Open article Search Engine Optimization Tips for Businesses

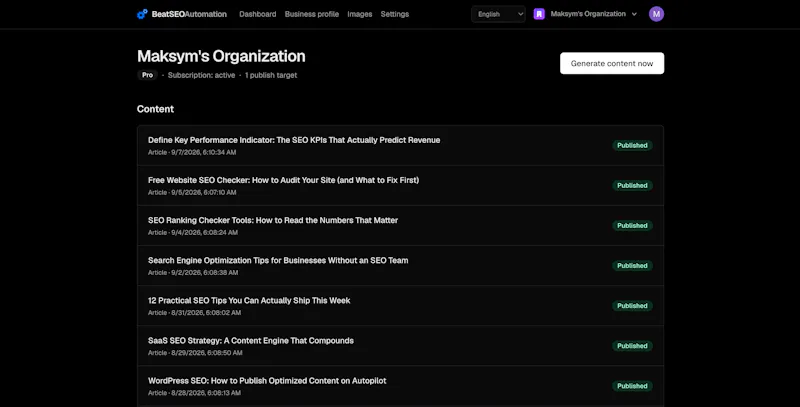point(278,261)
